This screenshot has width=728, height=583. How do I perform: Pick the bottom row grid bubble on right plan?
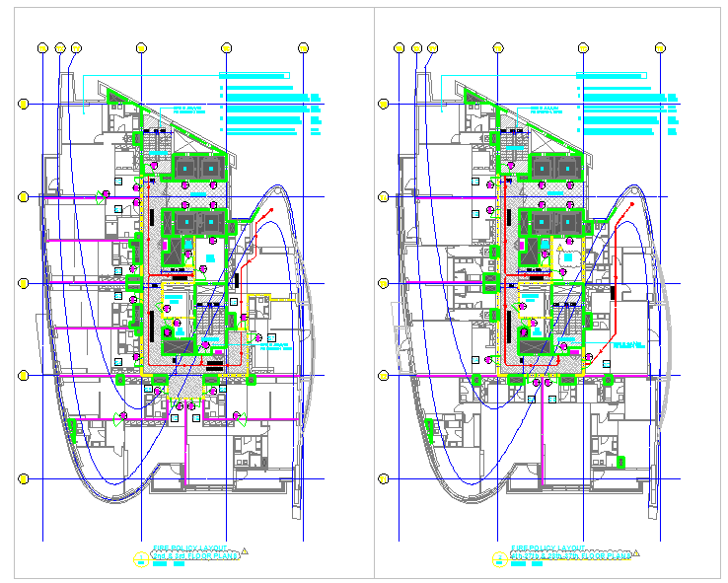pos(382,478)
